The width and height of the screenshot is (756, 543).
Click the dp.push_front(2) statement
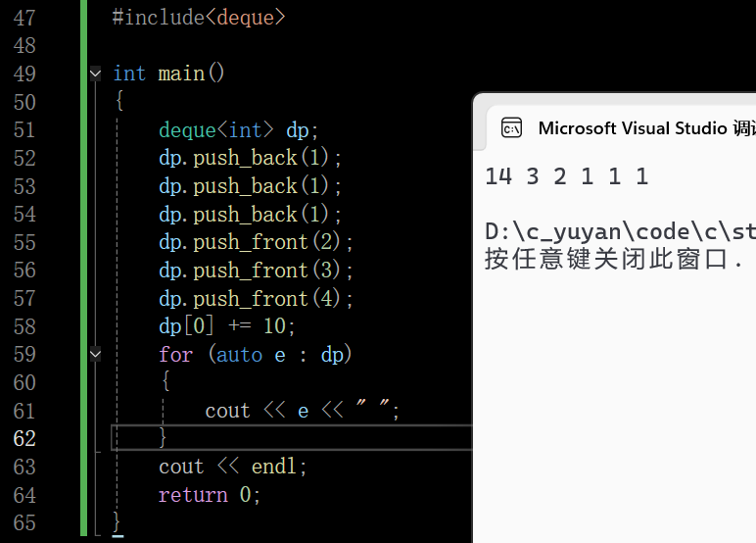[x=256, y=242]
